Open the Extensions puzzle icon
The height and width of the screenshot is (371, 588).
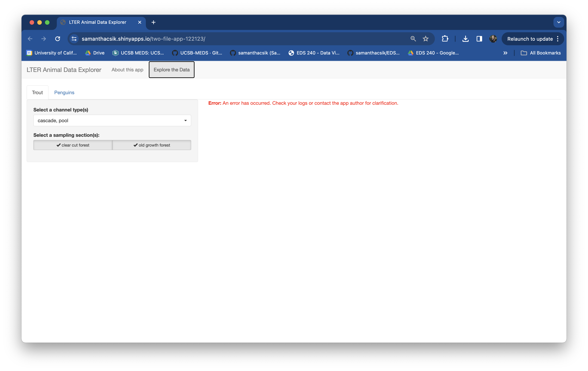click(445, 39)
